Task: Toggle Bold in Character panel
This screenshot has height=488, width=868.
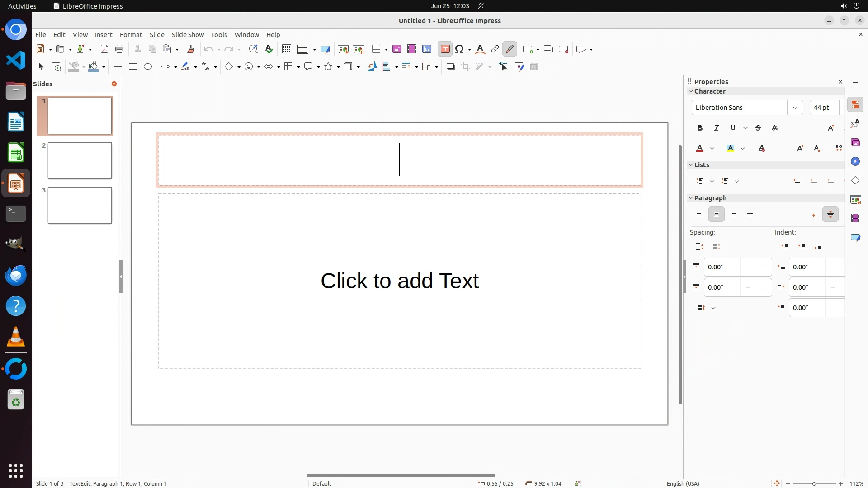Action: (x=700, y=128)
